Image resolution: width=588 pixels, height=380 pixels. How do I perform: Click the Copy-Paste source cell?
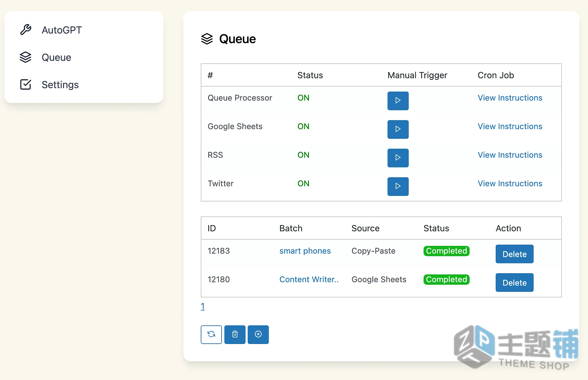(373, 251)
